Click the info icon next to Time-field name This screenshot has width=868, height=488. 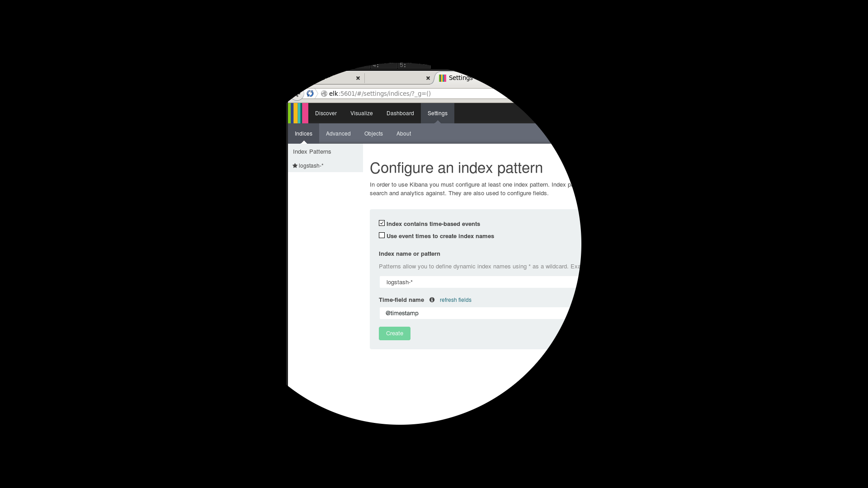click(432, 300)
